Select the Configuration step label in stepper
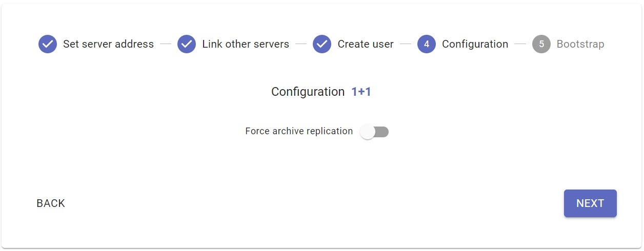The width and height of the screenshot is (644, 251). [x=475, y=44]
